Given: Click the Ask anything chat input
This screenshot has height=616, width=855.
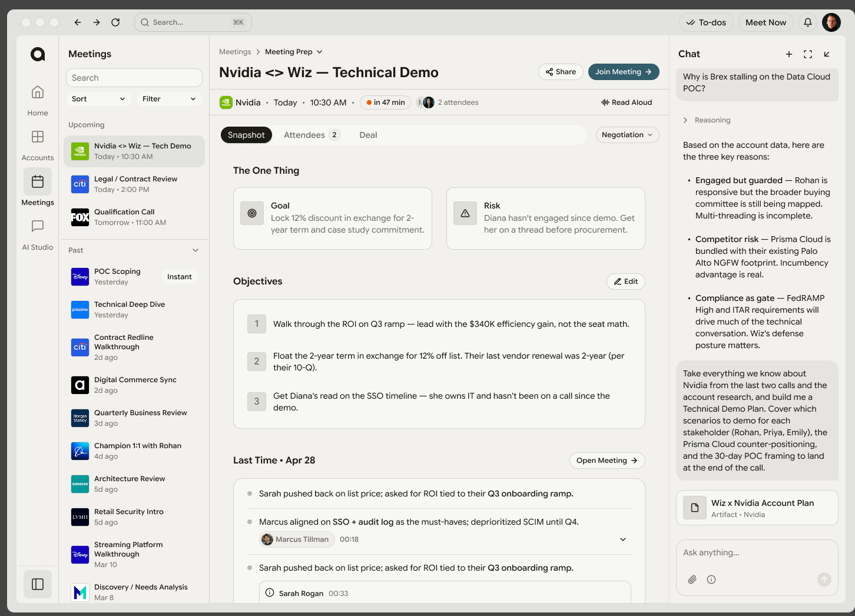Looking at the screenshot, I should coord(757,552).
